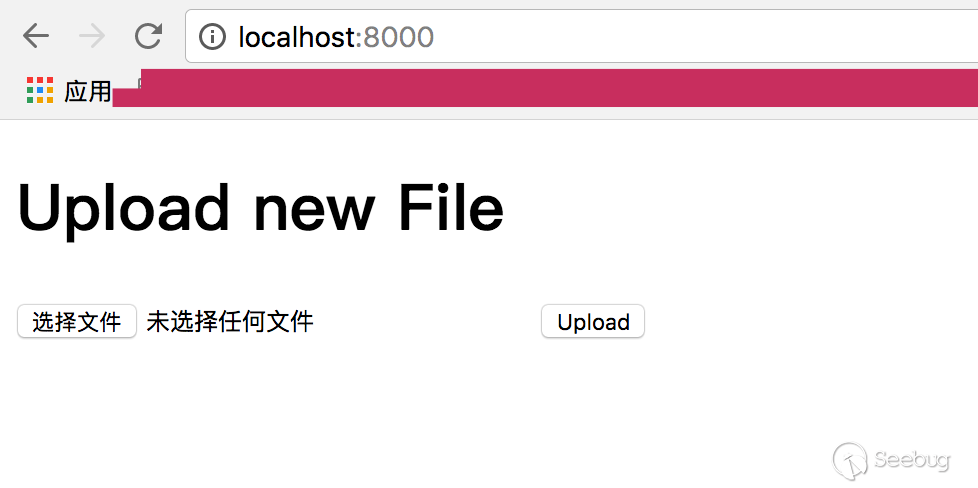Click the Seebug watermark logo icon

[x=850, y=461]
